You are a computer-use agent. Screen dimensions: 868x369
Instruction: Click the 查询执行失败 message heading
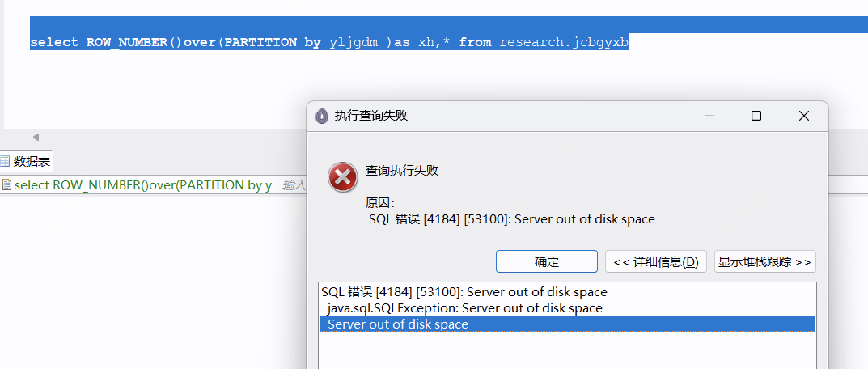(402, 170)
